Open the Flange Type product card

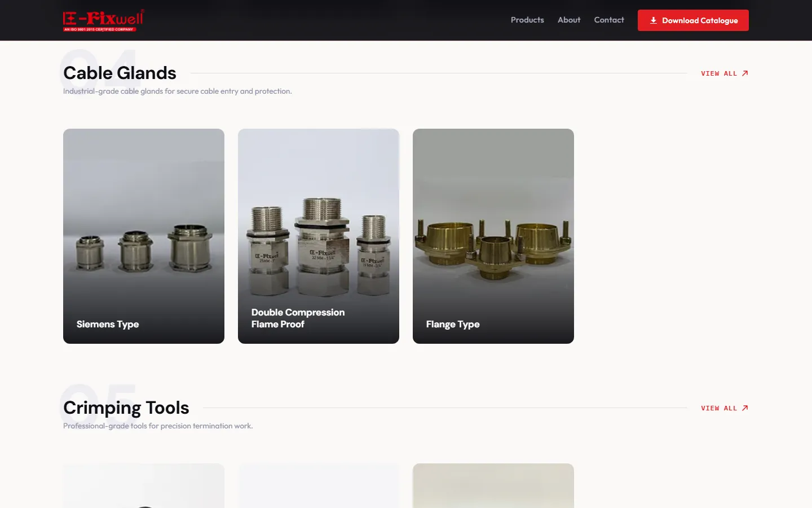pos(493,236)
